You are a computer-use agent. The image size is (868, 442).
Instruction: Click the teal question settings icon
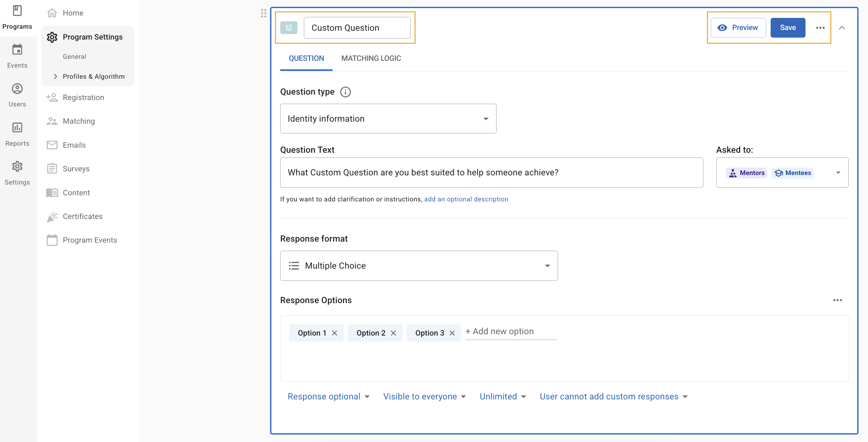(289, 28)
